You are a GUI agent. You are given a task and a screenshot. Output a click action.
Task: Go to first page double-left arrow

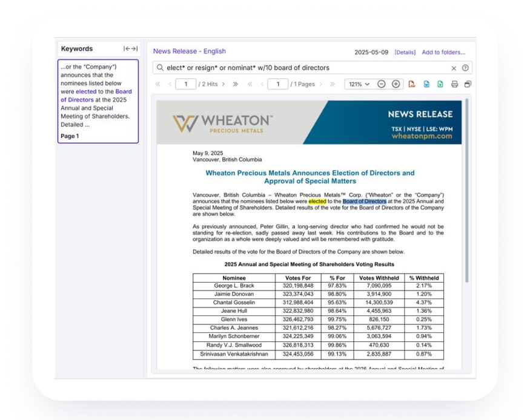click(x=250, y=84)
